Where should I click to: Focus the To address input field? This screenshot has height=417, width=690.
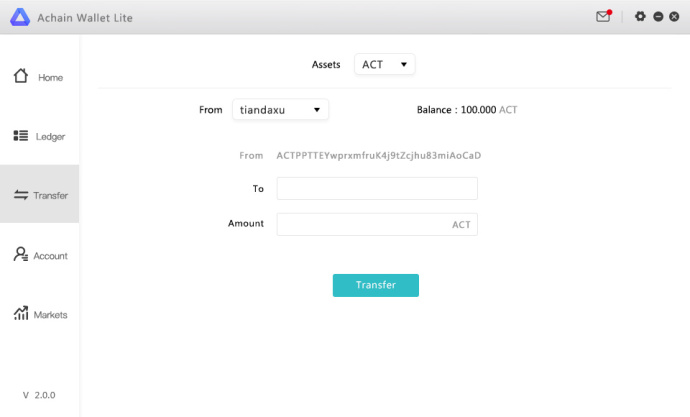point(377,188)
